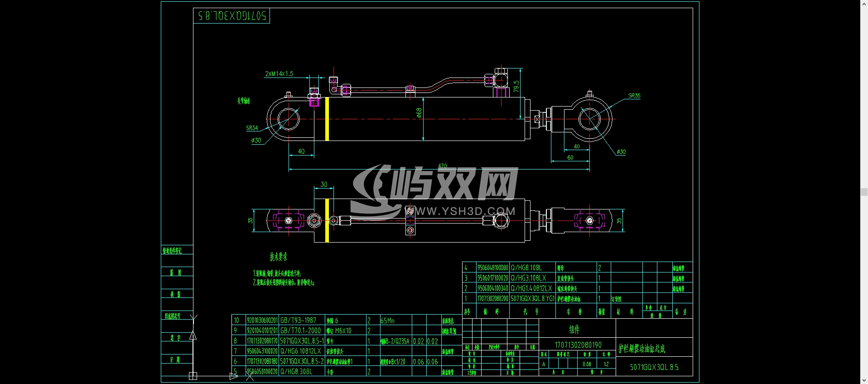The height and width of the screenshot is (384, 868).
Task: Click '17071302080190' drawing number
Action: click(x=578, y=345)
